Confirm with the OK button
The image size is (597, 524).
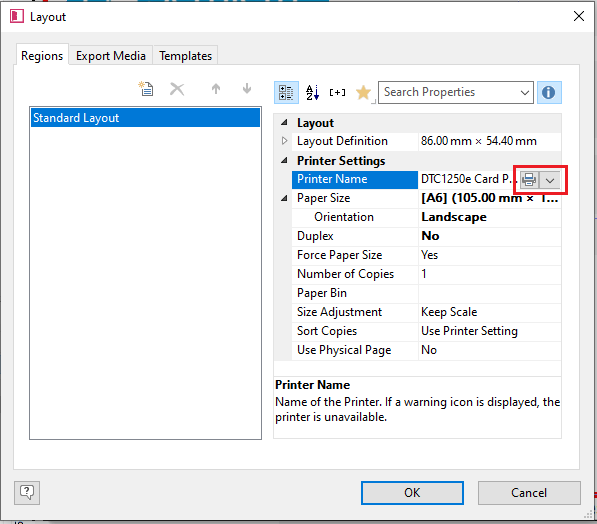(x=412, y=493)
